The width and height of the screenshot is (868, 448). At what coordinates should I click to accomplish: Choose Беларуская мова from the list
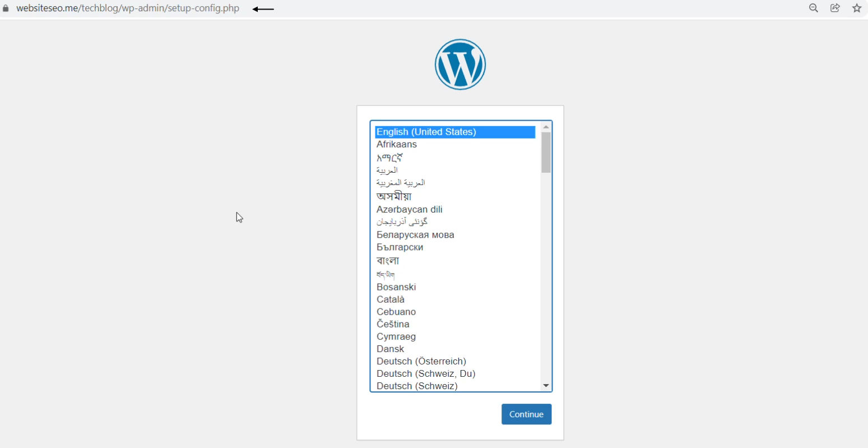[x=455, y=234]
